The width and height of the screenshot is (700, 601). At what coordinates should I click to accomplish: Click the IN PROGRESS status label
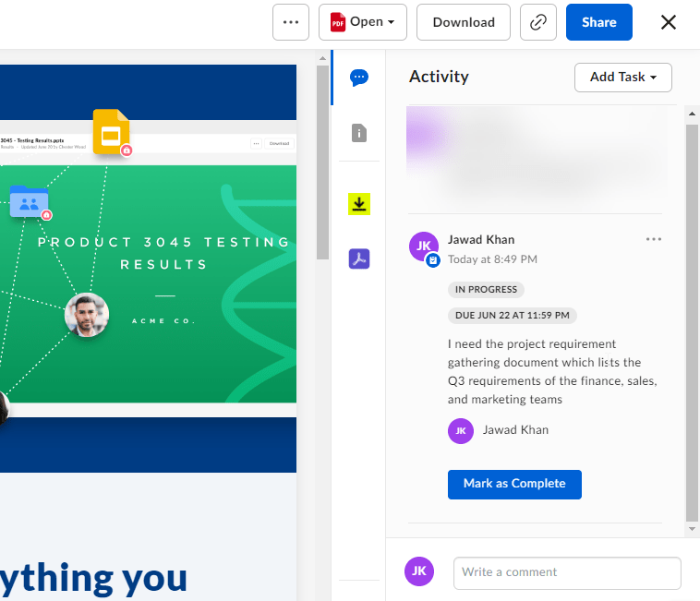pos(486,290)
